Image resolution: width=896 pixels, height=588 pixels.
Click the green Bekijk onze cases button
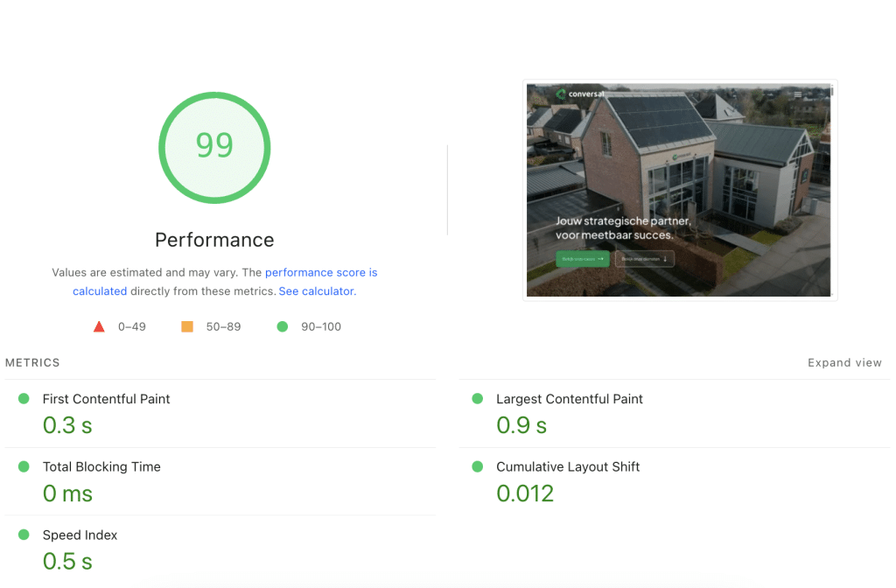point(582,259)
